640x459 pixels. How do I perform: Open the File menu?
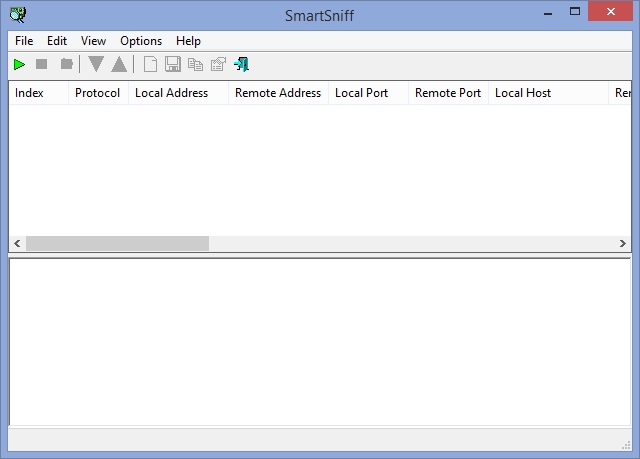tap(24, 41)
